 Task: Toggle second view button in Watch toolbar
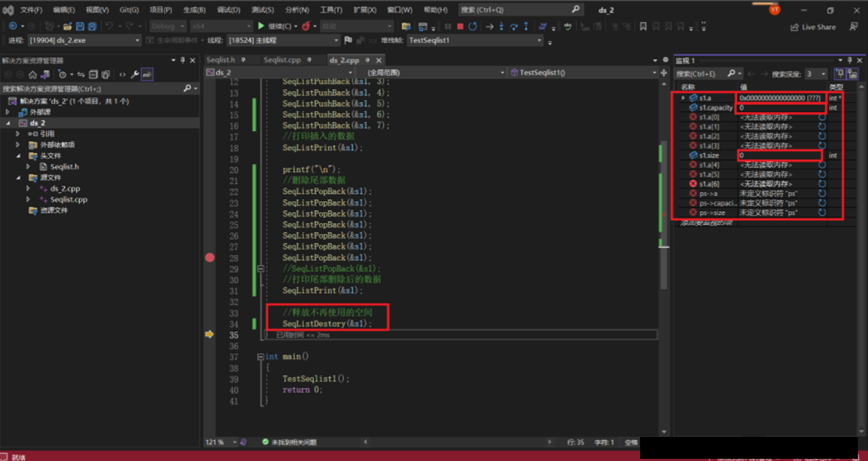[x=853, y=74]
